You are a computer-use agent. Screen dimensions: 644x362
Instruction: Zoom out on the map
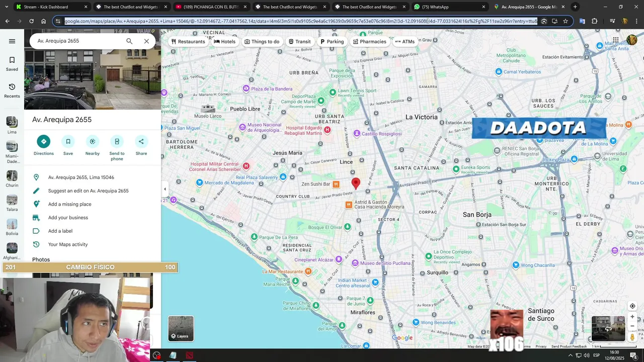pos(632,326)
